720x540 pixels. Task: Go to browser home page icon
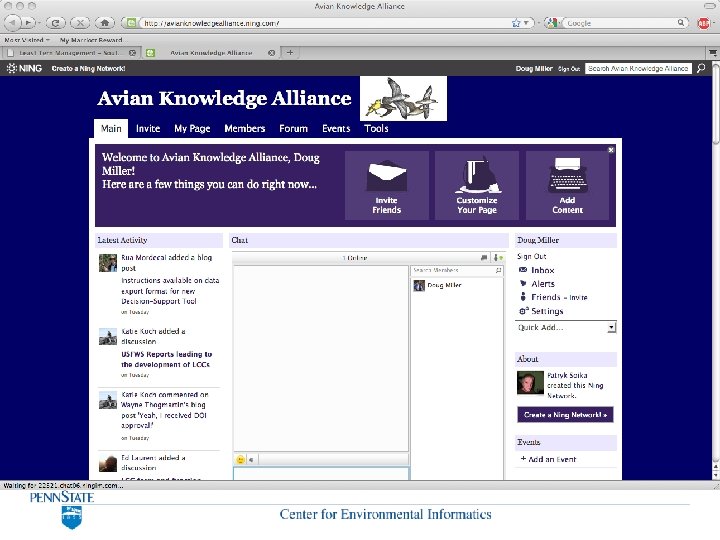105,22
